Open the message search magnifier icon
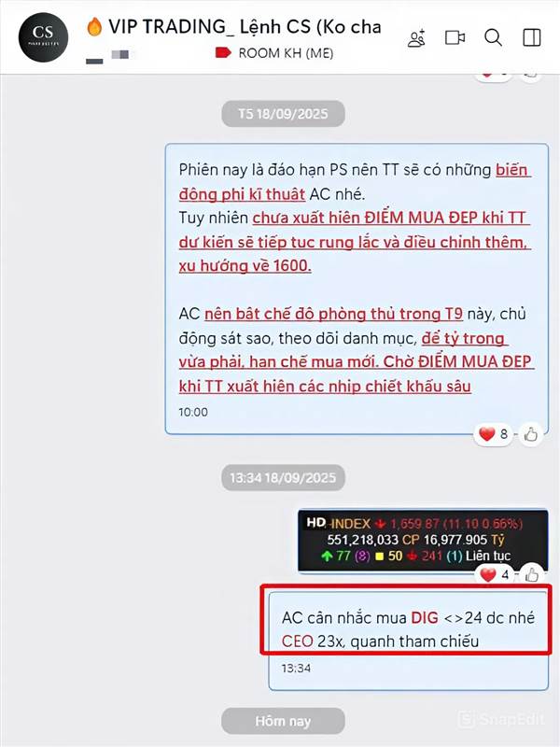 pos(493,37)
